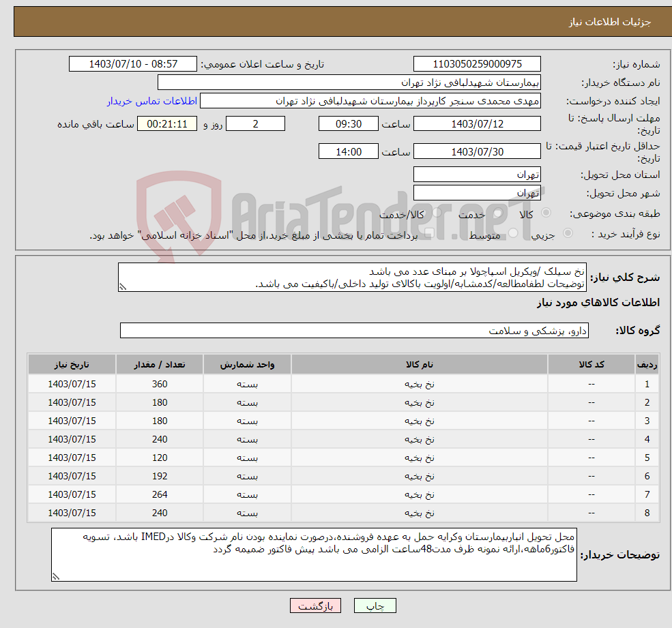This screenshot has height=628, width=672.
Task: Click the تعداد / مقدار column header
Action: (x=160, y=365)
